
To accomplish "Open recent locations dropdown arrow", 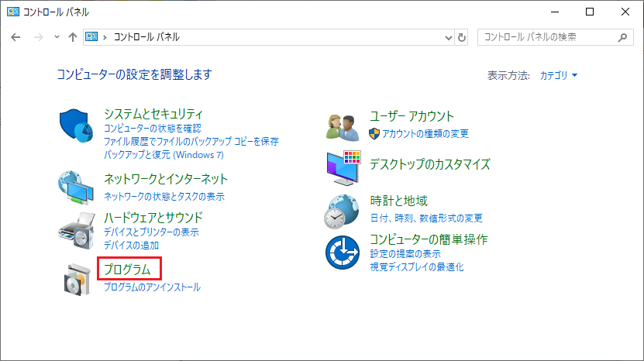I will pos(57,37).
